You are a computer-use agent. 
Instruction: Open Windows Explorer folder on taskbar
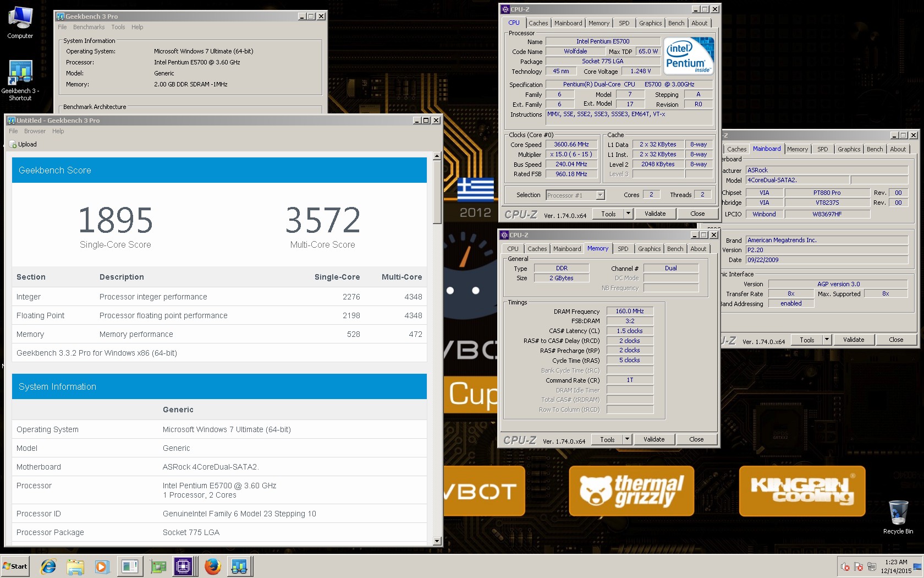pos(75,566)
